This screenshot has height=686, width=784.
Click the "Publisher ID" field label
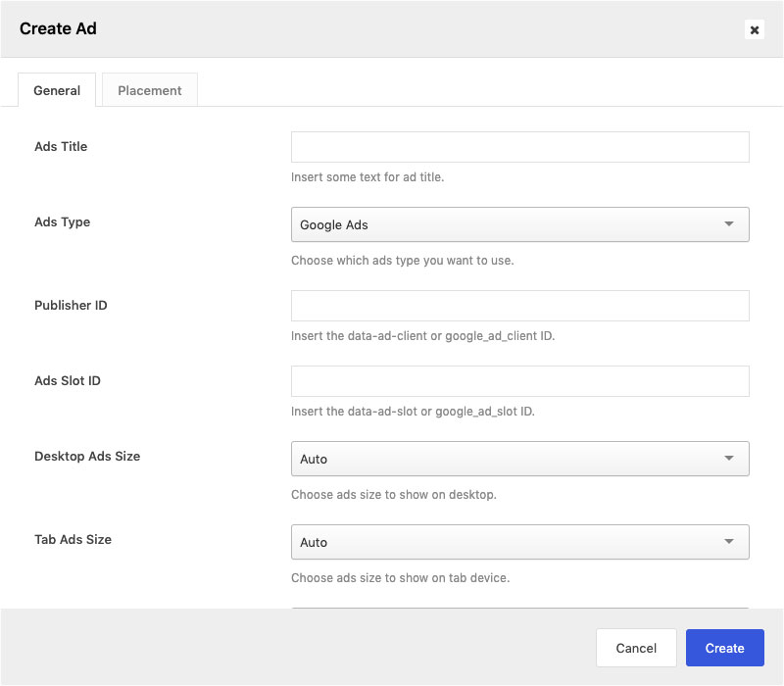pyautogui.click(x=71, y=305)
